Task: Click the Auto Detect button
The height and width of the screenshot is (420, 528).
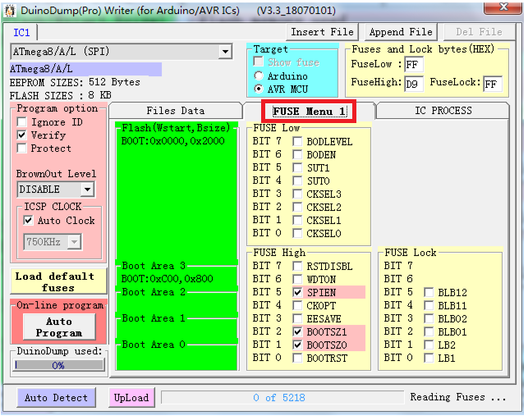Action: click(x=56, y=398)
